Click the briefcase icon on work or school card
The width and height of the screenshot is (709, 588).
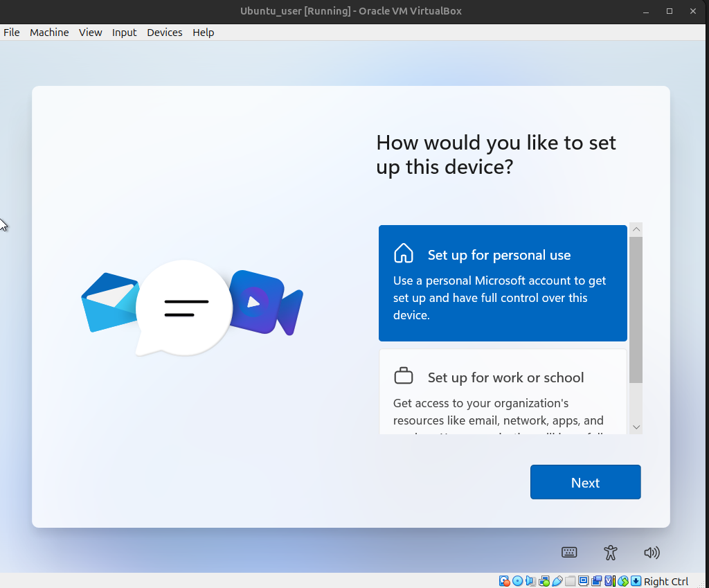(404, 375)
